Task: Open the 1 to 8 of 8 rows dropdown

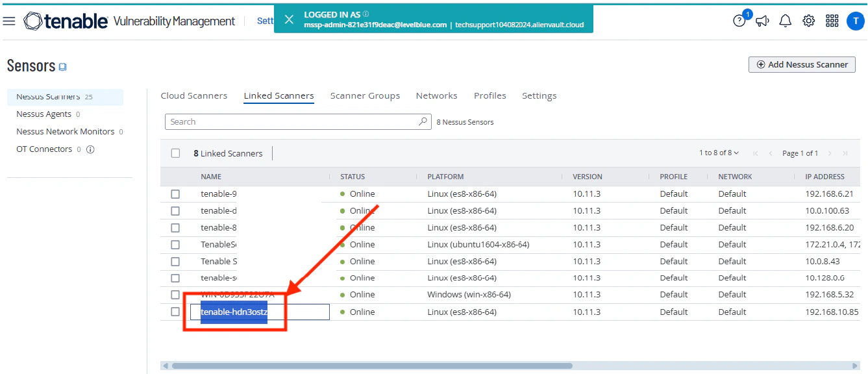Action: coord(719,153)
